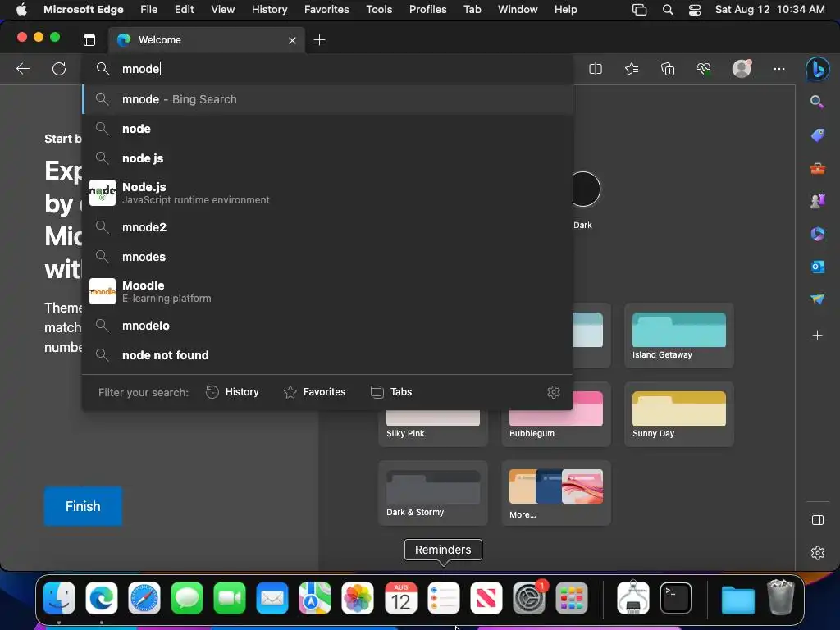Image resolution: width=840 pixels, height=630 pixels.
Task: Click the Finish button
Action: click(83, 506)
